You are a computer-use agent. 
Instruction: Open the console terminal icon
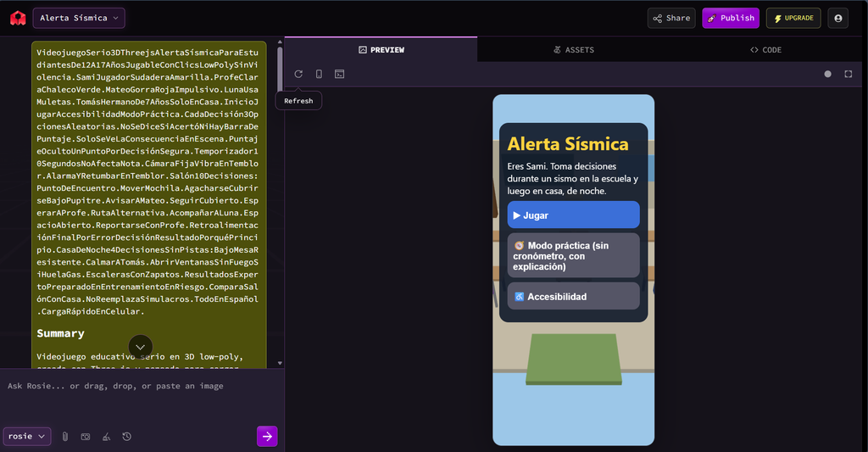point(339,75)
